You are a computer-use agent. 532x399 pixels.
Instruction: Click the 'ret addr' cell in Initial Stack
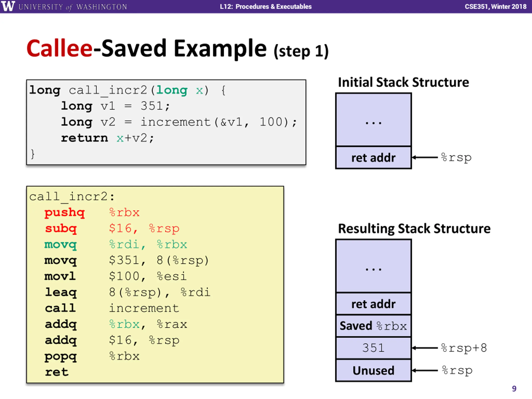point(373,158)
